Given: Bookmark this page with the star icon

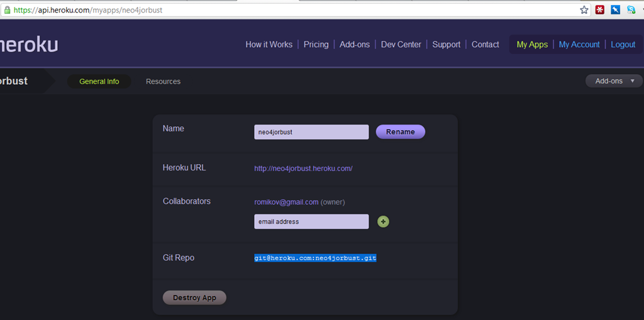Looking at the screenshot, I should (x=584, y=10).
